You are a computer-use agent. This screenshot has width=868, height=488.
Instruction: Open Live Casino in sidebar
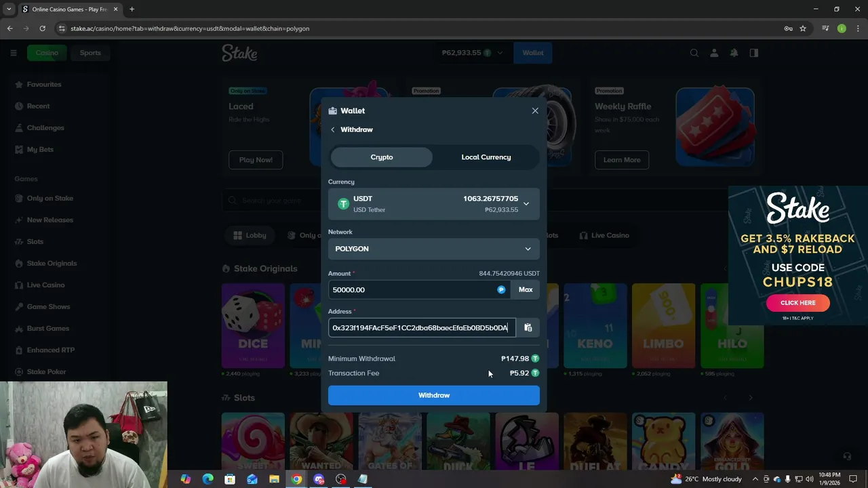click(x=45, y=285)
